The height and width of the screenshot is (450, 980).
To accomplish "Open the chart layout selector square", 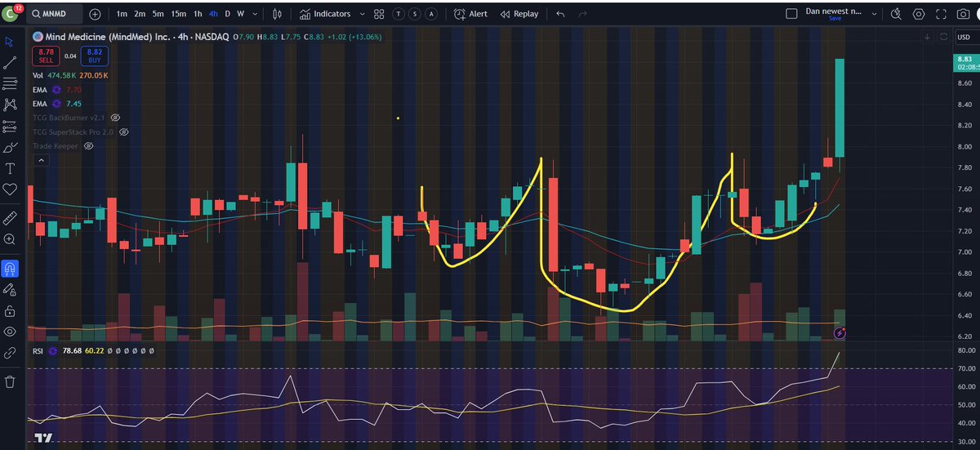I will 791,14.
